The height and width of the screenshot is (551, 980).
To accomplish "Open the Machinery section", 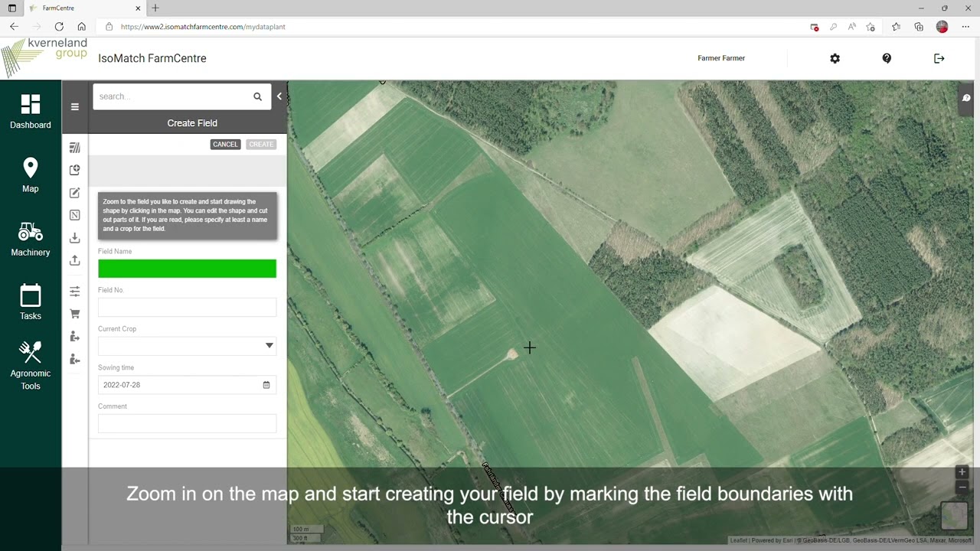I will (x=31, y=239).
